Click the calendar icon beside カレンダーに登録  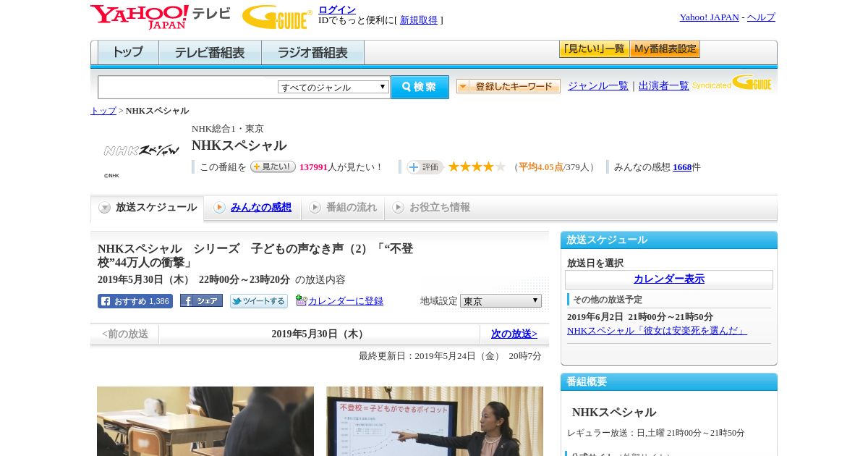click(x=301, y=300)
